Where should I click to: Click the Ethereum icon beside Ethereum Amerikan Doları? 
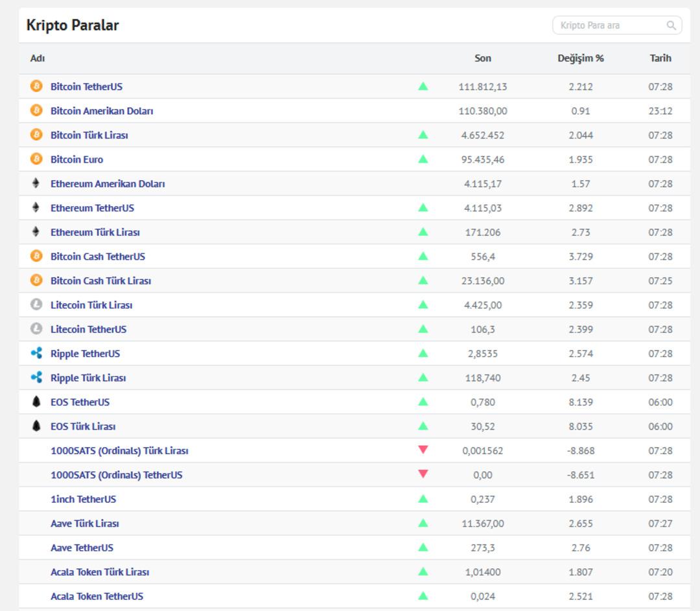pos(36,183)
